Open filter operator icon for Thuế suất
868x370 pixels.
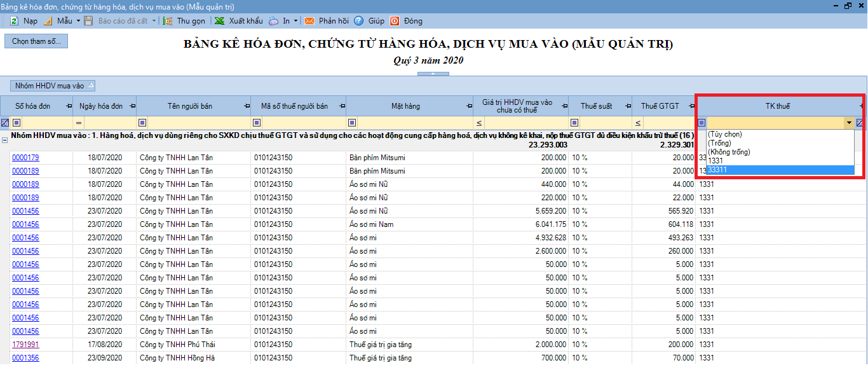(574, 123)
